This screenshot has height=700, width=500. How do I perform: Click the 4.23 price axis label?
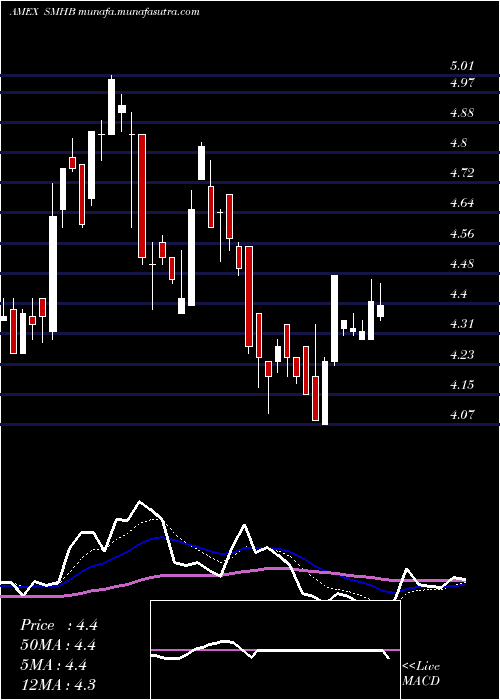point(462,354)
